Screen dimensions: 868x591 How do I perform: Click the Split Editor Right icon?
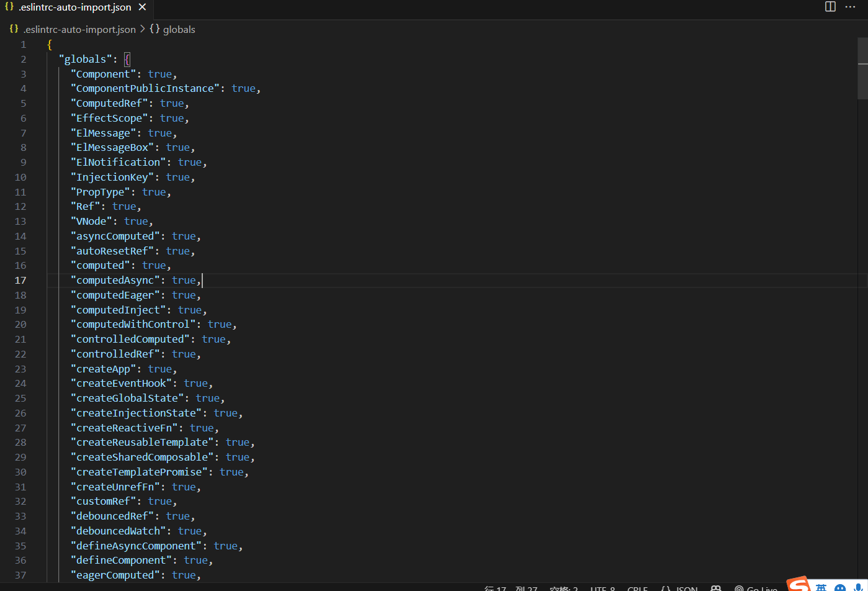click(x=830, y=7)
